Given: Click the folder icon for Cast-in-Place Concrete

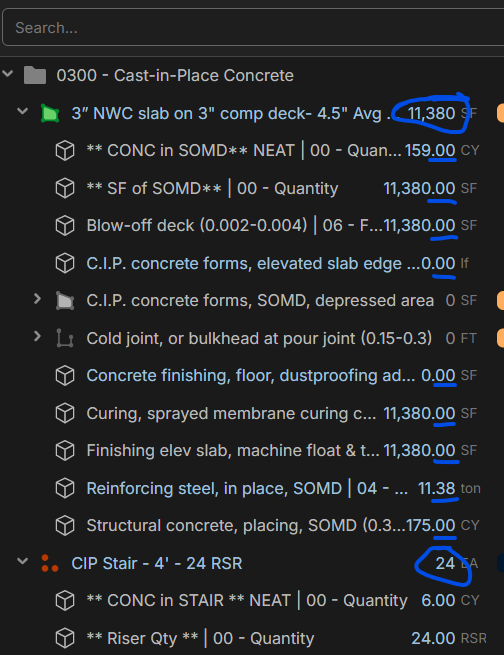Looking at the screenshot, I should [x=35, y=76].
